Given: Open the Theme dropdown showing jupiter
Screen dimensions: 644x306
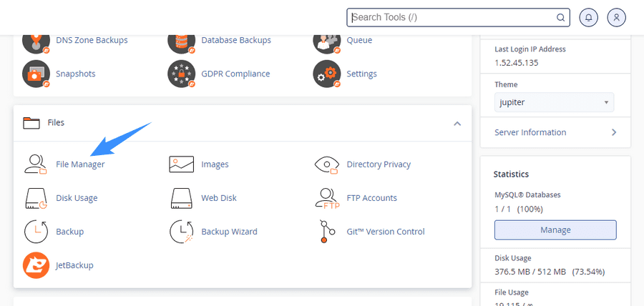Looking at the screenshot, I should pyautogui.click(x=554, y=102).
